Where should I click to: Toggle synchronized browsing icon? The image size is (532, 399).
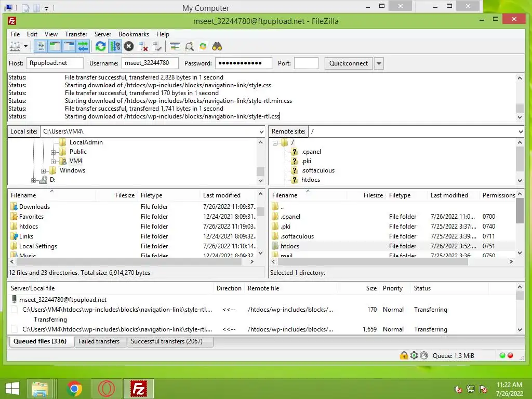tap(203, 46)
